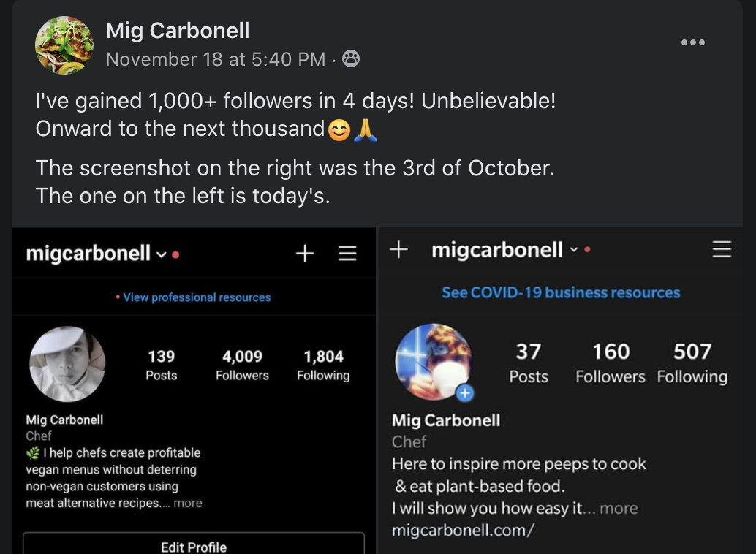
Task: Open View professional resources link
Action: tap(197, 297)
